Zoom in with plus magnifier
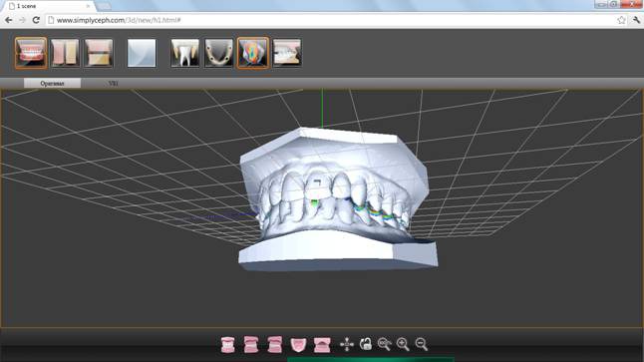This screenshot has width=644, height=362. point(403,344)
